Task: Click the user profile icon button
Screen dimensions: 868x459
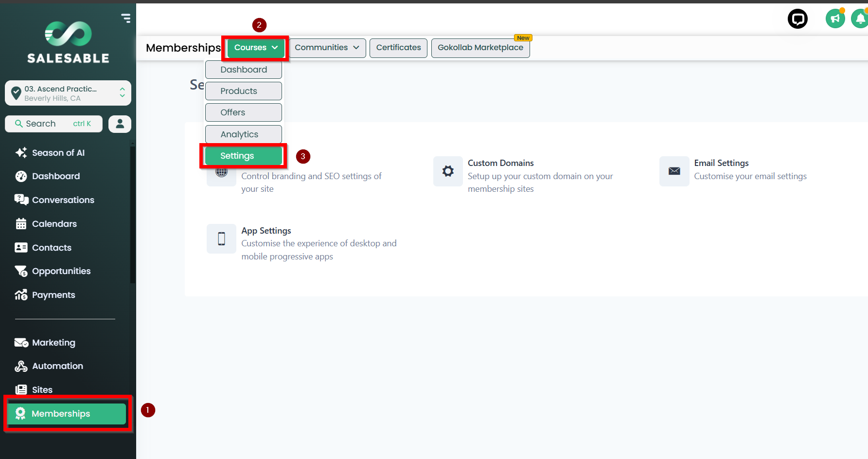Action: (x=120, y=124)
